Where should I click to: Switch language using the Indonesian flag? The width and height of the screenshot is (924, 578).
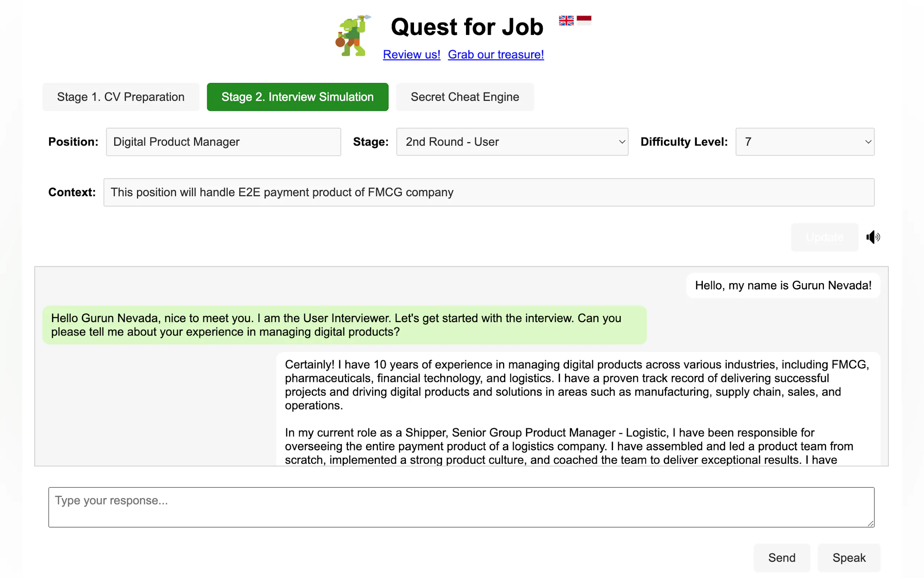(584, 20)
